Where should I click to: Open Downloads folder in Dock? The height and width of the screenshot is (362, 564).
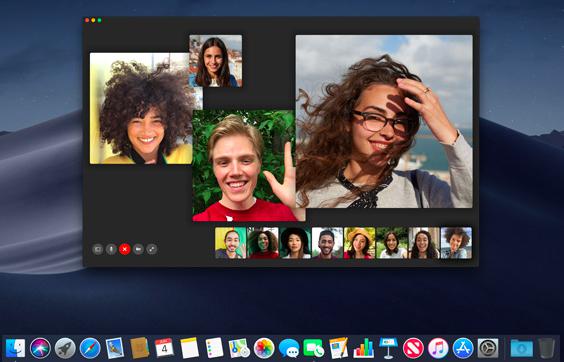click(522, 348)
